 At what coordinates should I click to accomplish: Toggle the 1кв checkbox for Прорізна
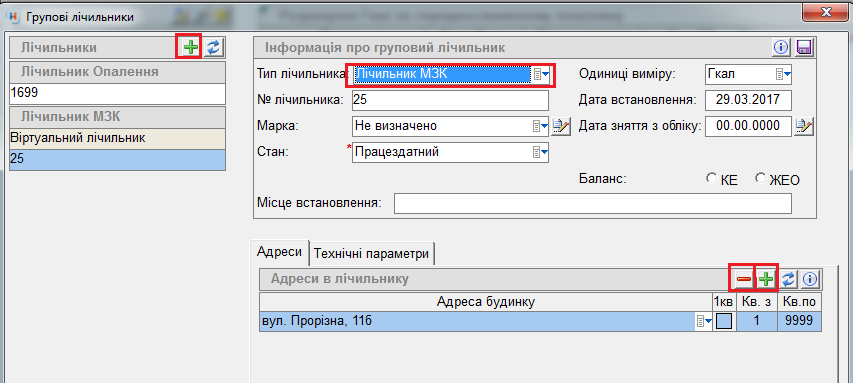tap(724, 322)
